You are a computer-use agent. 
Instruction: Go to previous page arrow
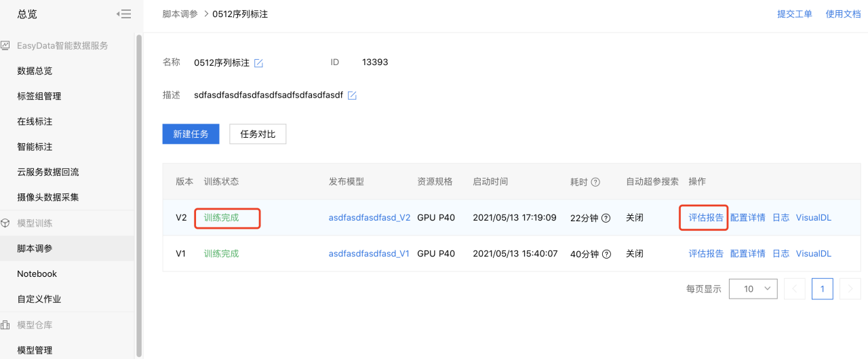pos(795,288)
